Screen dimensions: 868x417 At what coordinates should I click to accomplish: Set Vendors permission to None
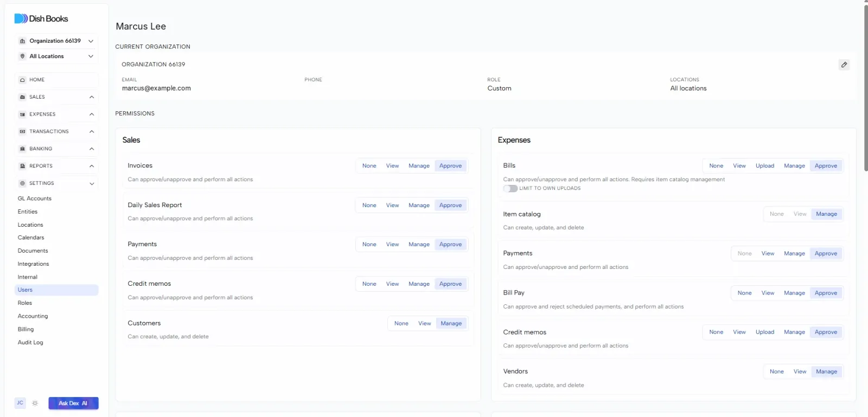(777, 372)
